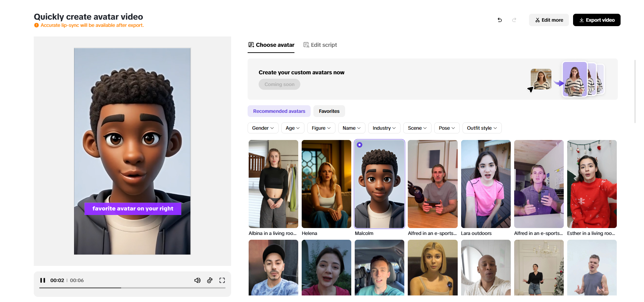This screenshot has height=302, width=644.
Task: Open the Age filter dropdown
Action: (x=293, y=128)
